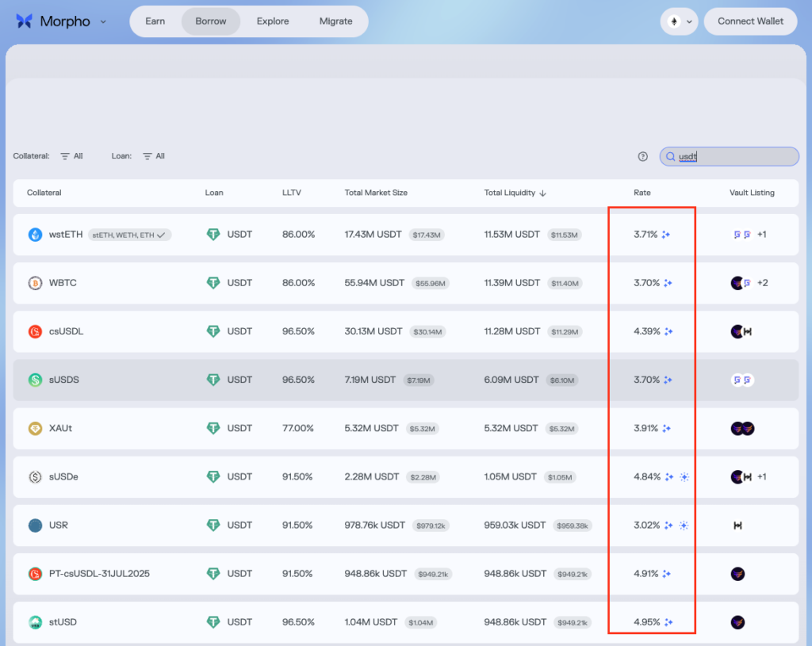Click the 55.94M USDT market size value
Screen dimensions: 812x646
click(x=374, y=283)
